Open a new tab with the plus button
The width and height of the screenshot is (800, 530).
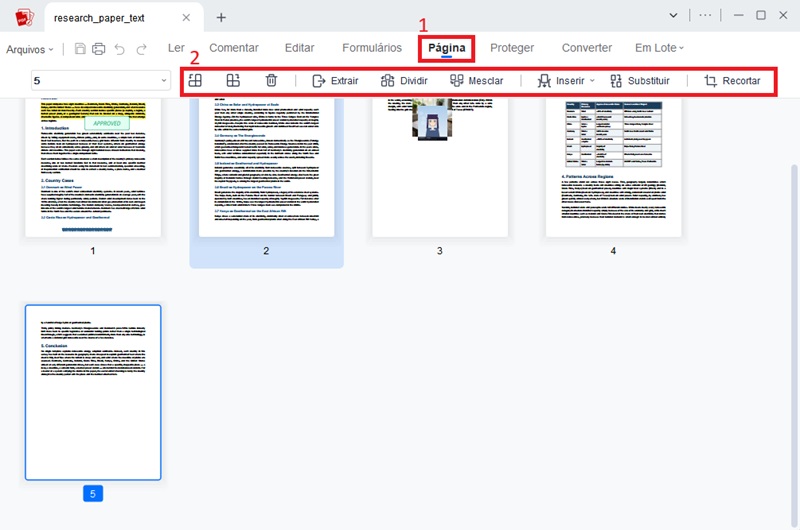[221, 18]
